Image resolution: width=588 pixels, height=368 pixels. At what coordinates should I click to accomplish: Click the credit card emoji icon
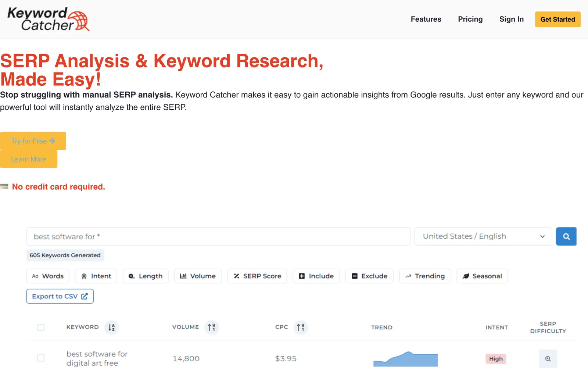[4, 187]
